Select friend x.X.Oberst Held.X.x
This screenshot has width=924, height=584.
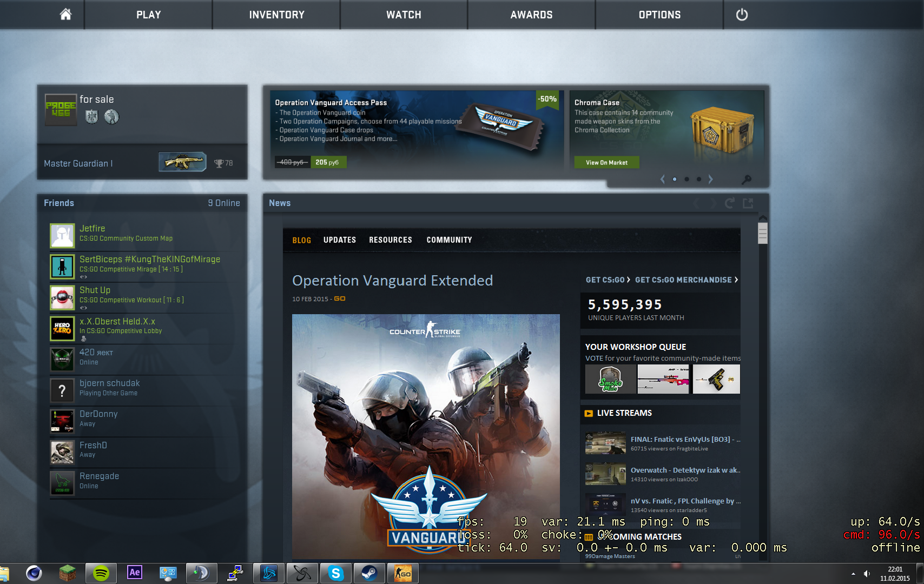144,328
